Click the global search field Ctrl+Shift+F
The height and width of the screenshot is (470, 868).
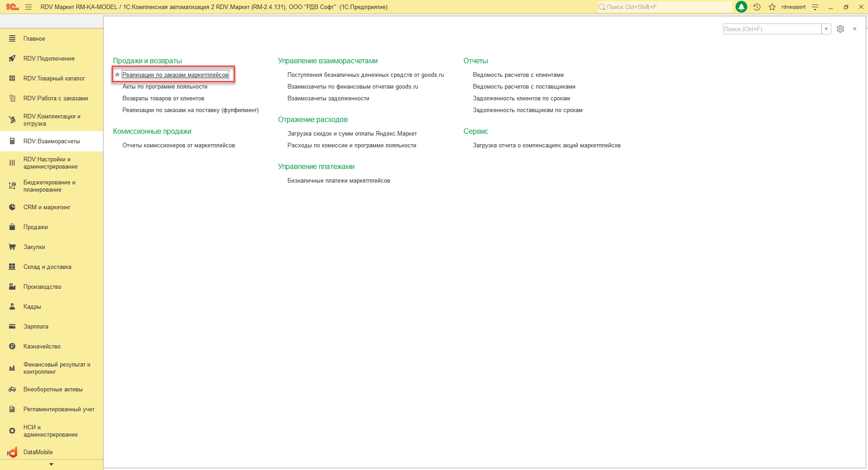[x=665, y=7]
